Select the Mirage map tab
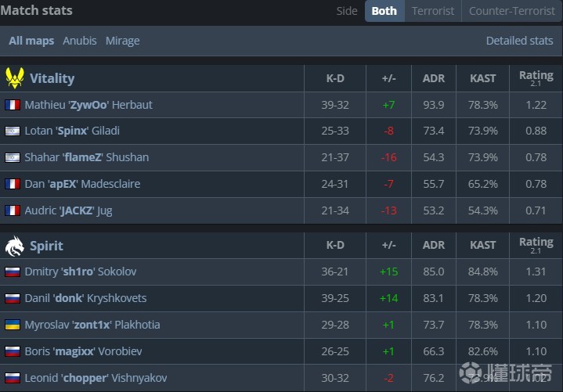Image resolution: width=563 pixels, height=392 pixels. click(x=122, y=41)
